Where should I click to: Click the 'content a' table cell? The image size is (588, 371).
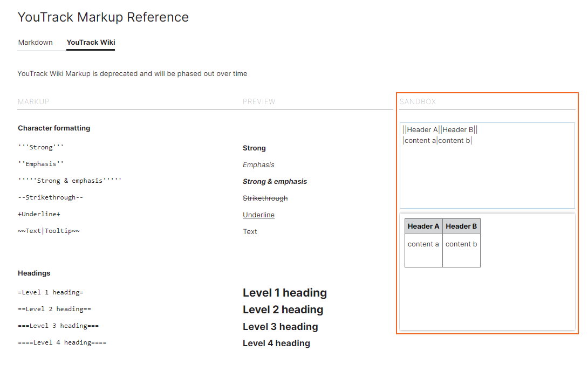point(423,244)
